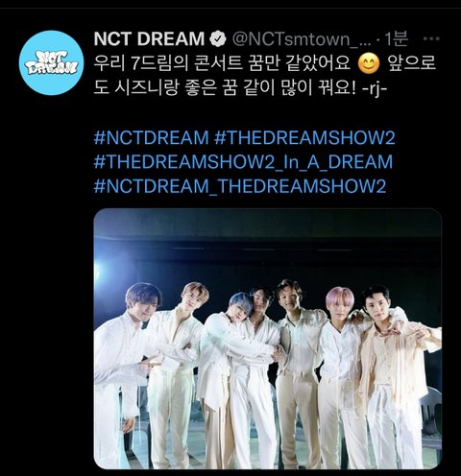Open the @NCTsmtown_ handle link
Screen dimensions: 461x476
301,39
